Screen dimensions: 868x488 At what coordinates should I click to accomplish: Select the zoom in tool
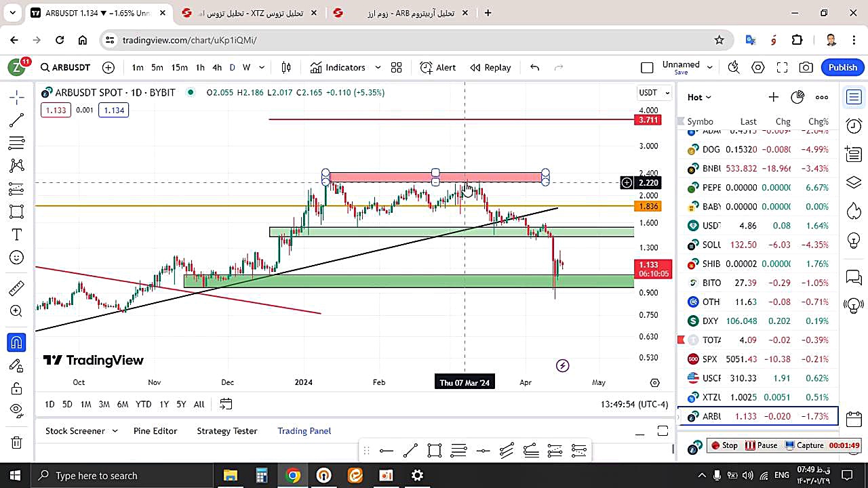[x=17, y=311]
